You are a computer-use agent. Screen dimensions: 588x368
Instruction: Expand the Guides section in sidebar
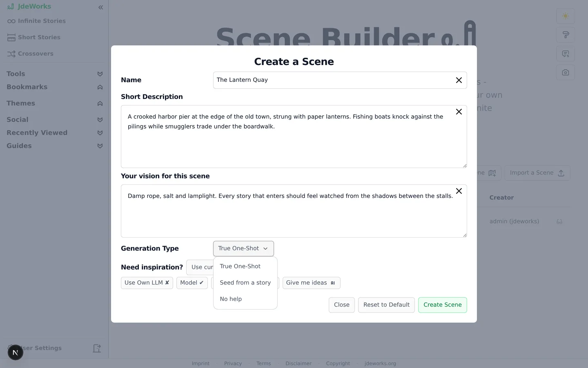54,146
